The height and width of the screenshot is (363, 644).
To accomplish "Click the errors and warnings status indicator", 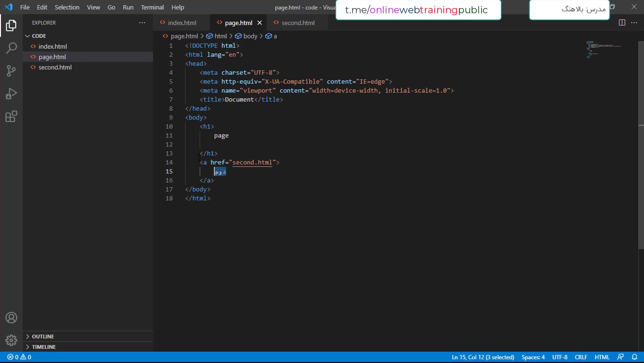I will click(19, 357).
